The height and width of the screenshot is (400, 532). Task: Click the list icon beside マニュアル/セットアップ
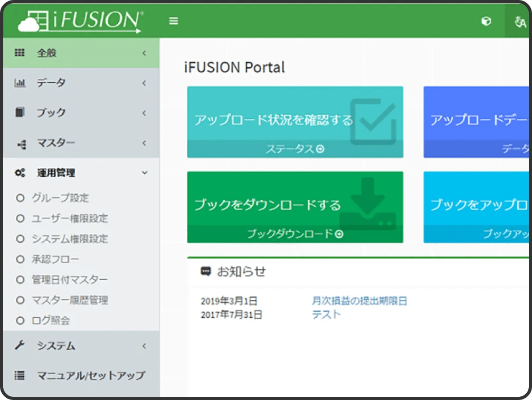[20, 375]
